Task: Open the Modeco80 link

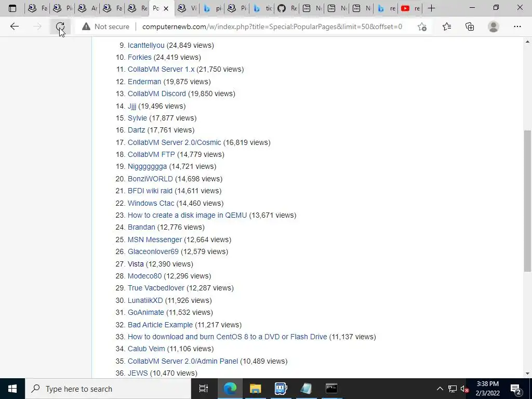Action: pos(144,276)
